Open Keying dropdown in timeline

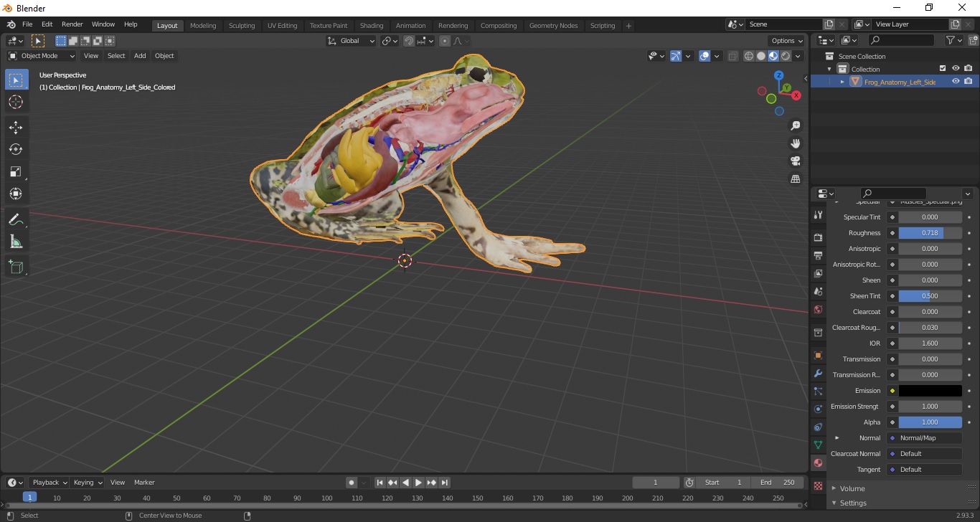coord(88,483)
